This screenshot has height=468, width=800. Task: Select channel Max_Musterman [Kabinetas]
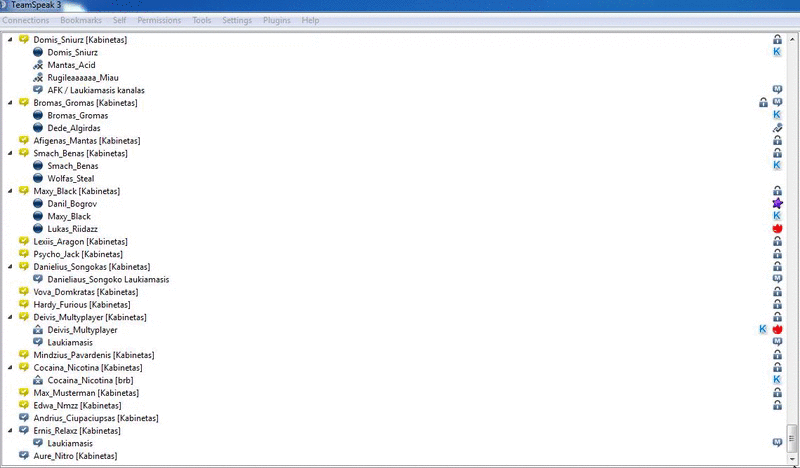pyautogui.click(x=86, y=393)
